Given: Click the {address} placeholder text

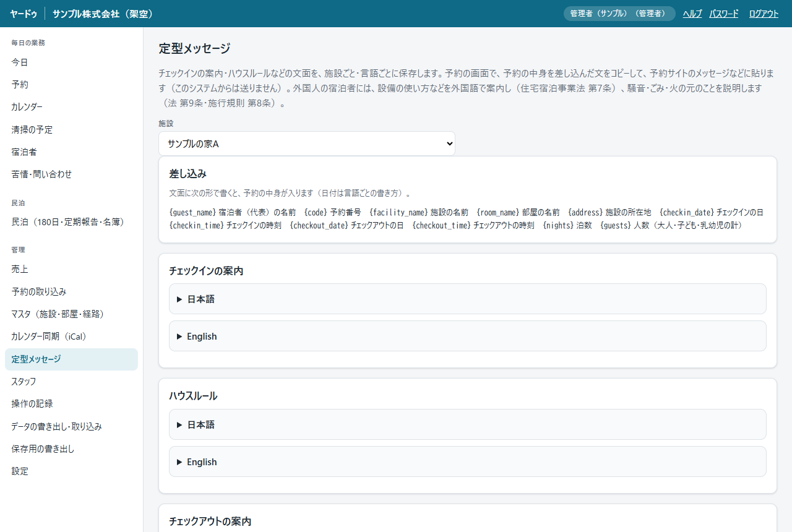Looking at the screenshot, I should 585,212.
